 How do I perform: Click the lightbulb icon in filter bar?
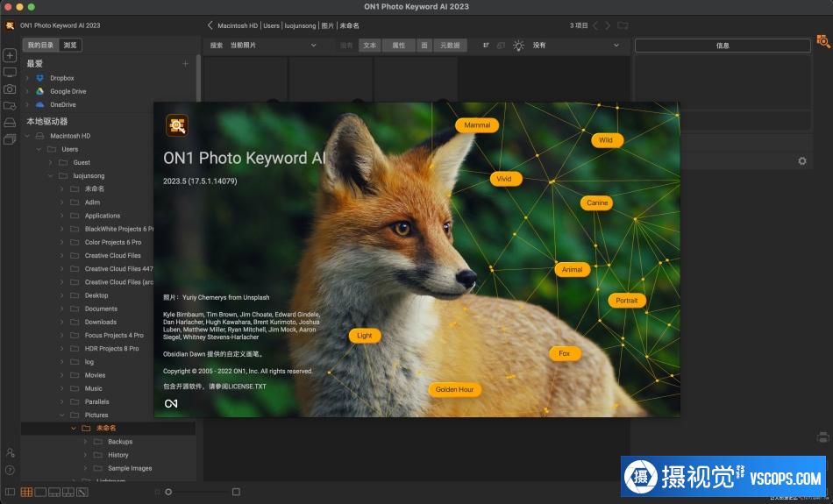pyautogui.click(x=518, y=46)
